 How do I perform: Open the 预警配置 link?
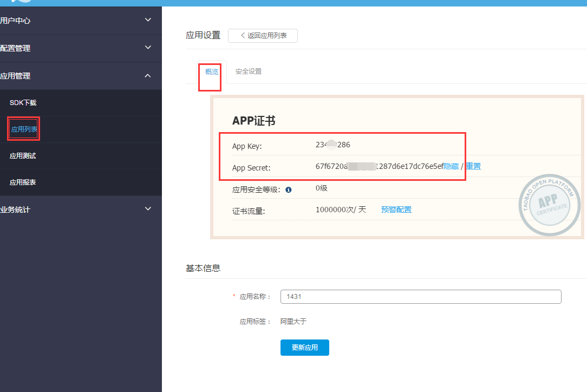(396, 210)
